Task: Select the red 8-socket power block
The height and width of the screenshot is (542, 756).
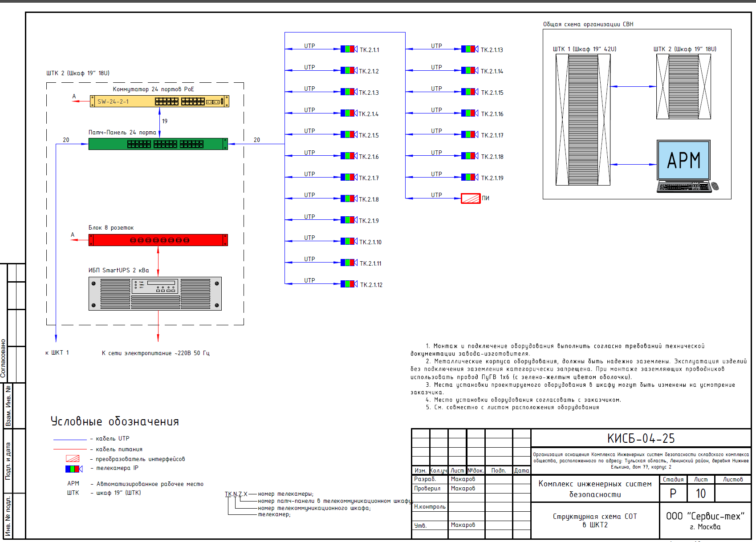Action: pyautogui.click(x=158, y=240)
